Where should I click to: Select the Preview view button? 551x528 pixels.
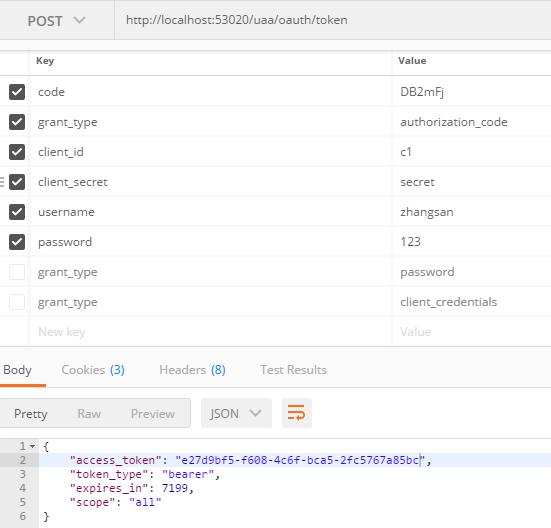[153, 413]
